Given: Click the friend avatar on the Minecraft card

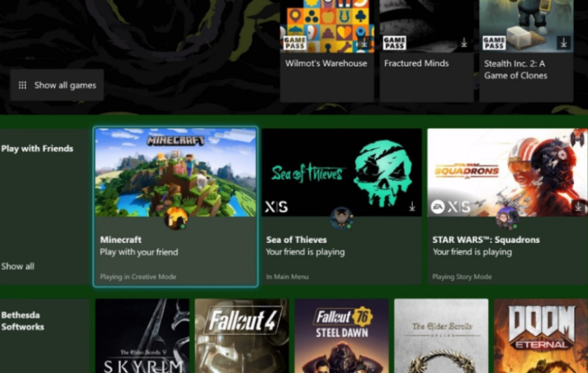Looking at the screenshot, I should [x=176, y=218].
